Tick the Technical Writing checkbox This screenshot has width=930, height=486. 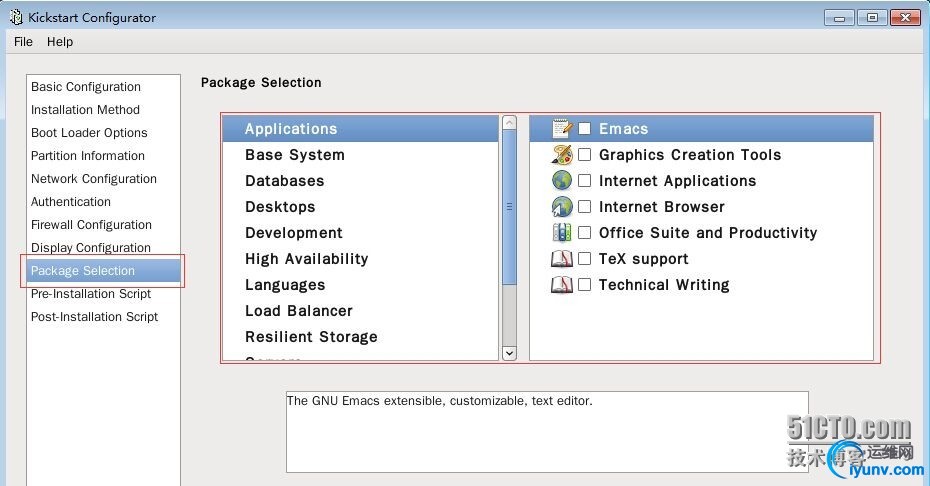585,285
